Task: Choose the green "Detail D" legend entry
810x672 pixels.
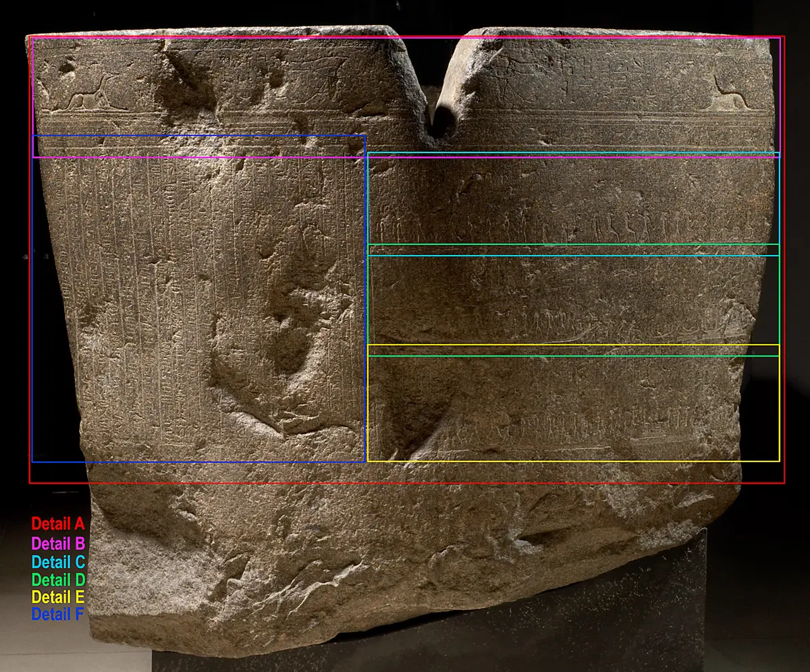Action: [59, 580]
